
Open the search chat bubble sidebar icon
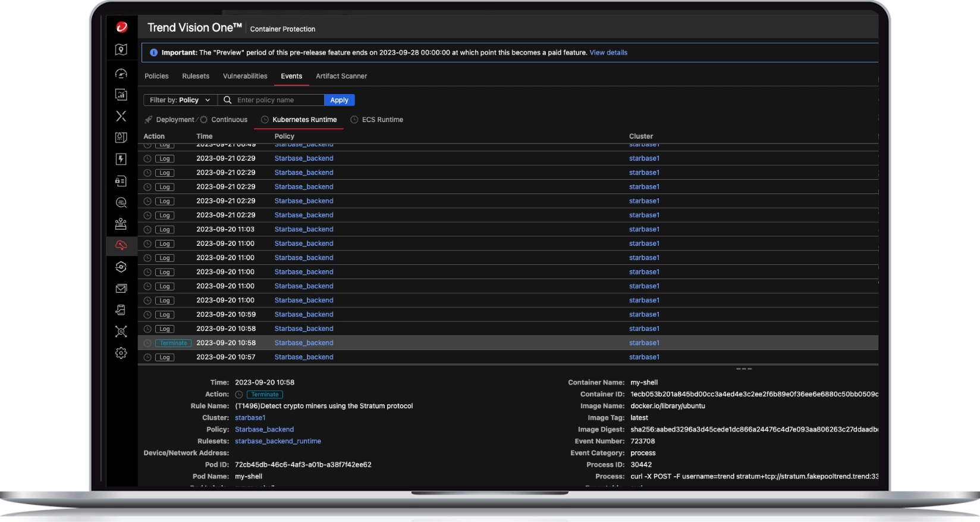coord(121,202)
